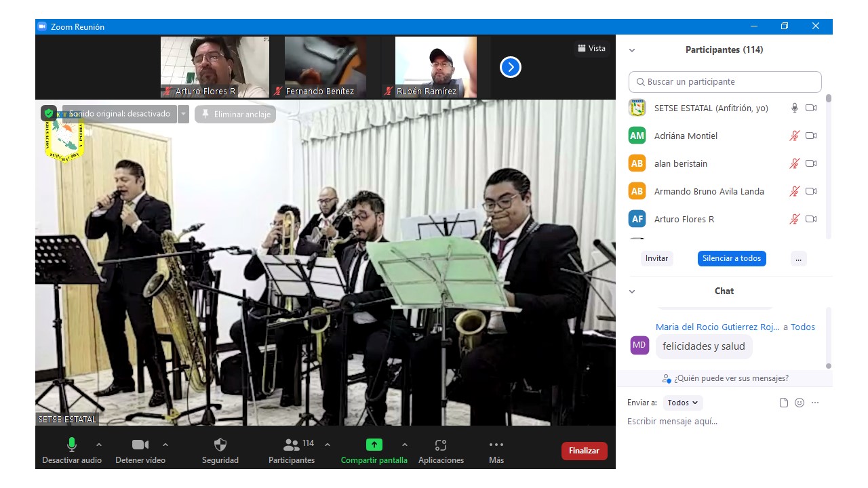Collapse the Participantes panel chevron

coord(632,50)
